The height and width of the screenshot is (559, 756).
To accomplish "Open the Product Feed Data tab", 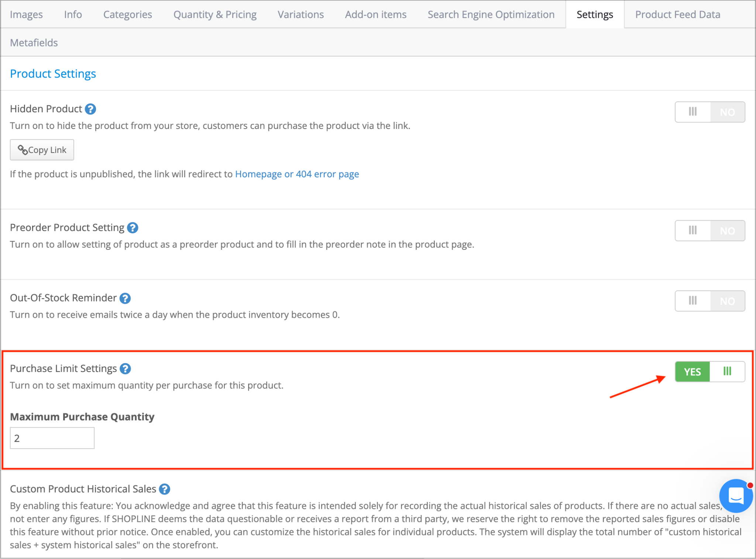I will tap(677, 14).
